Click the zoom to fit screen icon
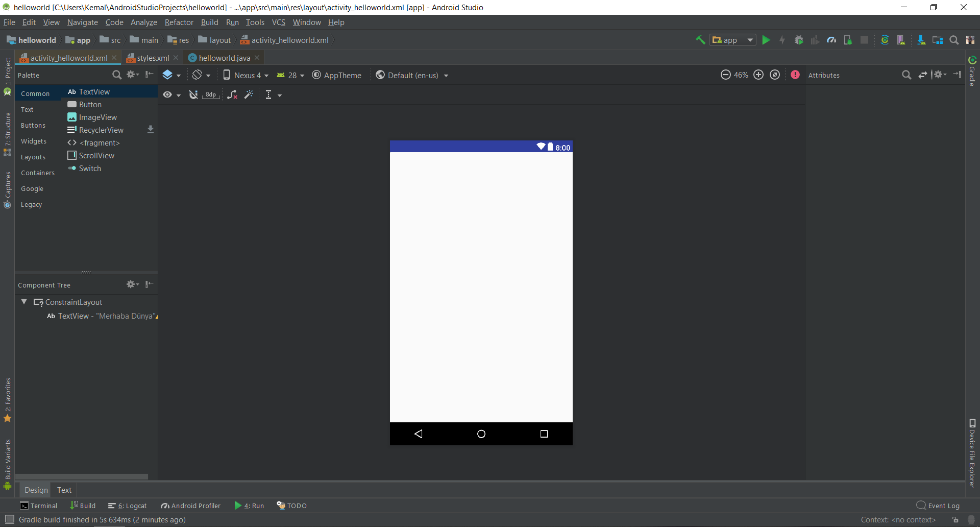The height and width of the screenshot is (527, 980). tap(775, 75)
